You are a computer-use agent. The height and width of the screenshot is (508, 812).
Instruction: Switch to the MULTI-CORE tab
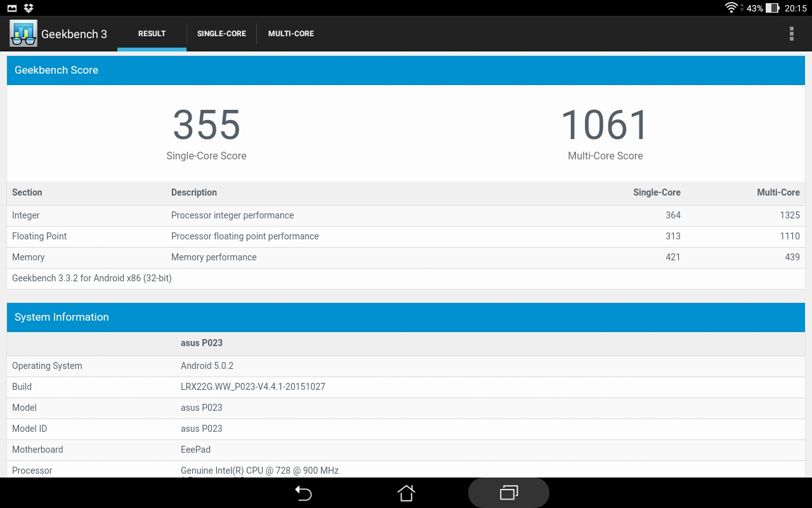291,34
